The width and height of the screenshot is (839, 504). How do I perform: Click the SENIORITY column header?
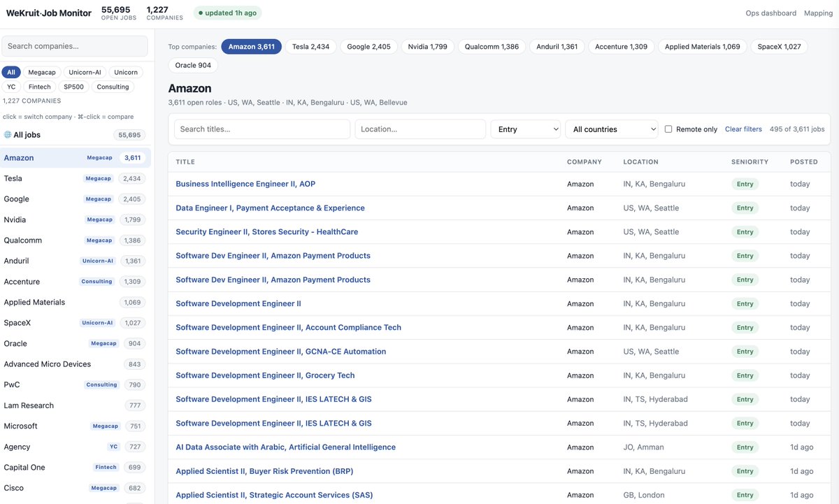[x=750, y=162]
